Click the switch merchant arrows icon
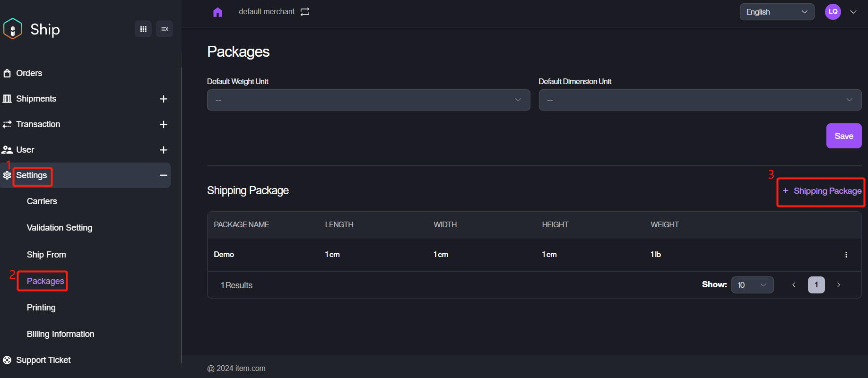868x378 pixels. point(305,12)
